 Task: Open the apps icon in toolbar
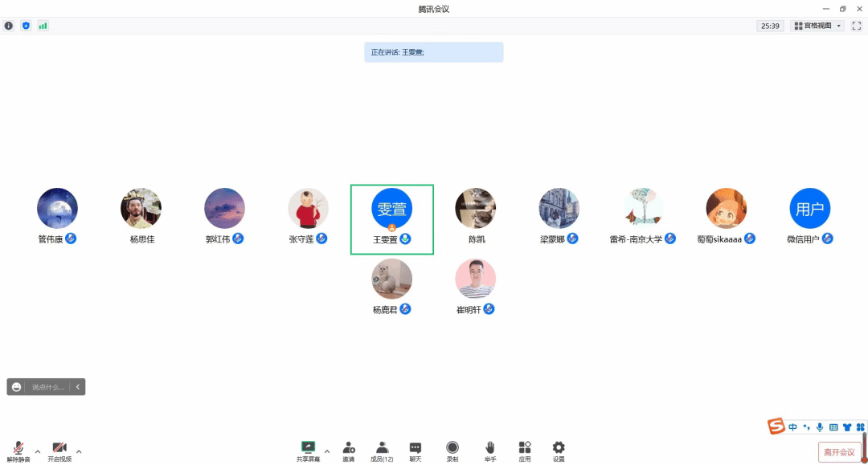(525, 451)
